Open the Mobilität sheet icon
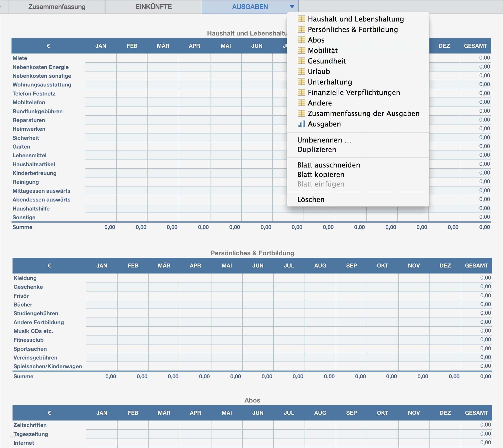 pyautogui.click(x=301, y=50)
